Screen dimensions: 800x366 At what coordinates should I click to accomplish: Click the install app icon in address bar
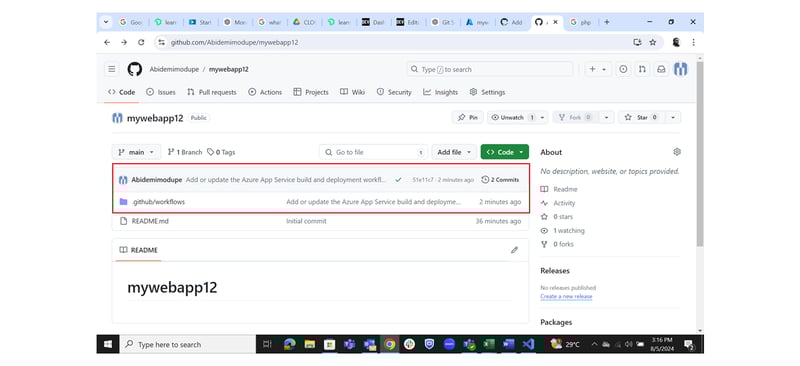coord(637,42)
